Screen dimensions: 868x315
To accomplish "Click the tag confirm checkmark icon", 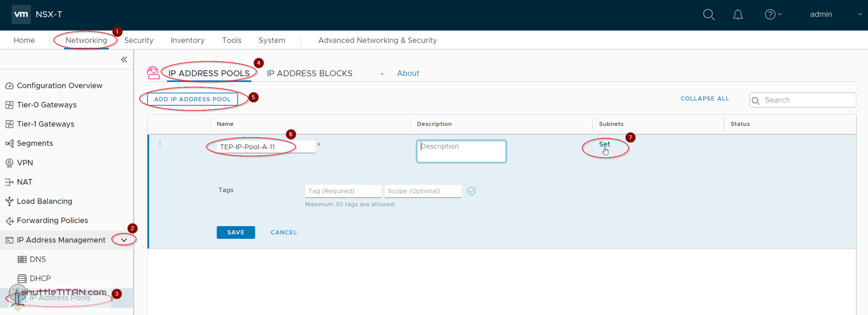I will [471, 191].
